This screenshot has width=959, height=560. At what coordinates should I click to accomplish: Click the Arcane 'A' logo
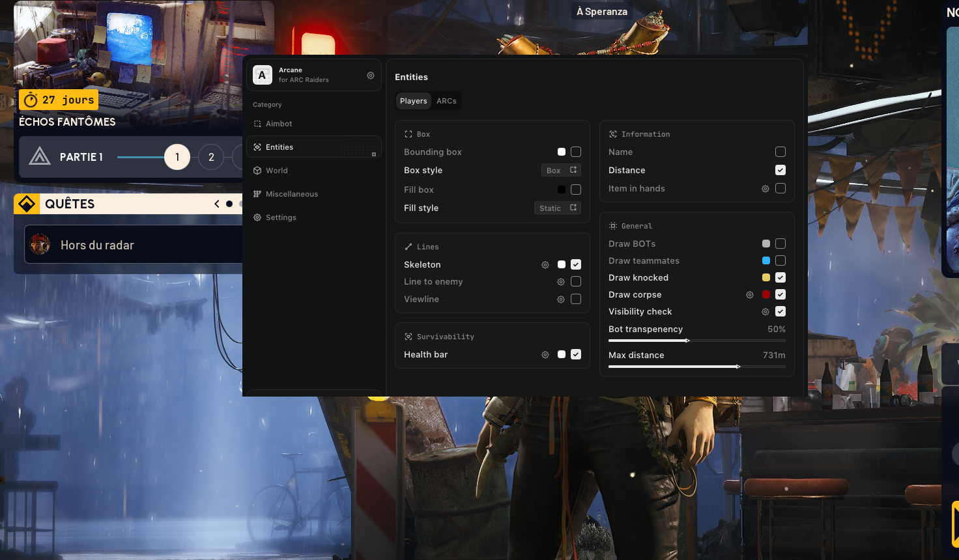(x=263, y=75)
